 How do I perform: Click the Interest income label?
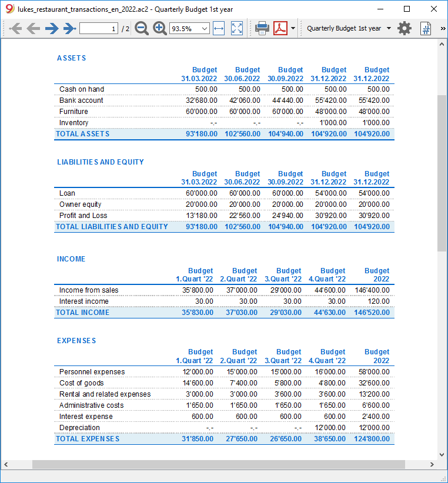84,301
